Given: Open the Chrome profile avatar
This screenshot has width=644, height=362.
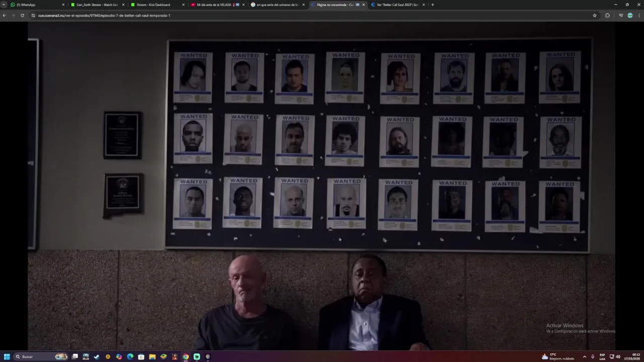Looking at the screenshot, I should [x=630, y=16].
